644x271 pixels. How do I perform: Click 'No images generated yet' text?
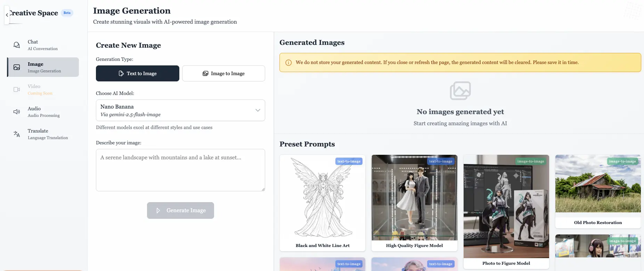pos(460,112)
